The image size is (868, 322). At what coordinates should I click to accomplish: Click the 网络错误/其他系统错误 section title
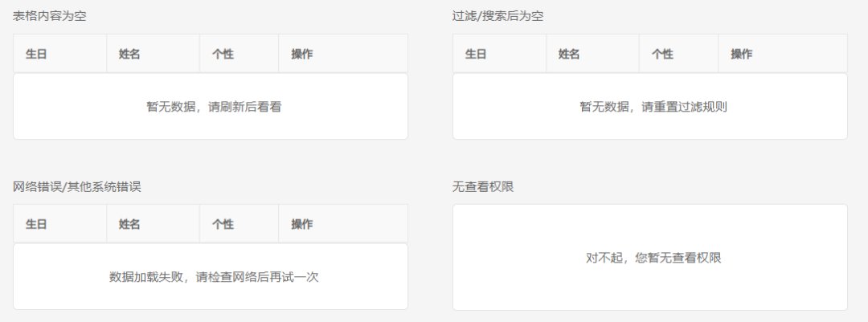click(x=77, y=186)
